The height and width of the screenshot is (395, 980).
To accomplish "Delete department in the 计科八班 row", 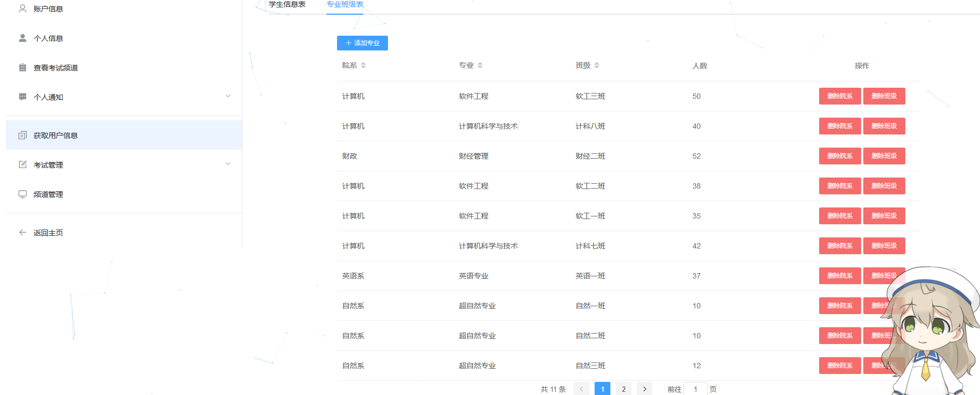I will coord(840,126).
